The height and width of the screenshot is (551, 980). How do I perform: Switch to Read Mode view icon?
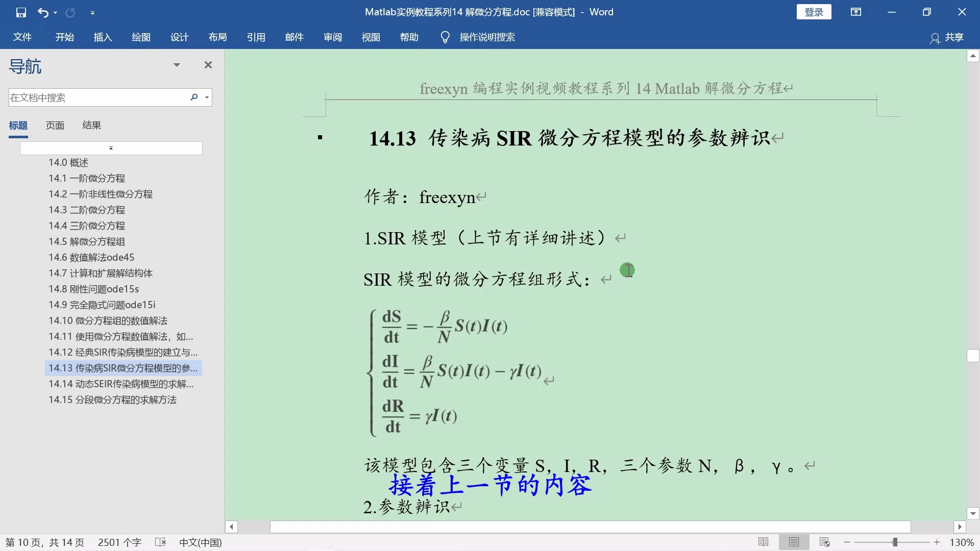tap(764, 542)
